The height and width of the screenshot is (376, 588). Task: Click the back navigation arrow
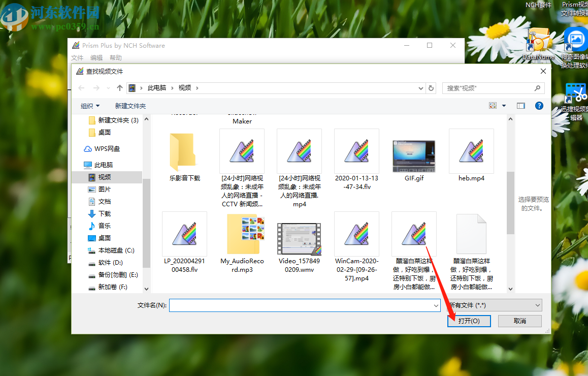tap(81, 88)
